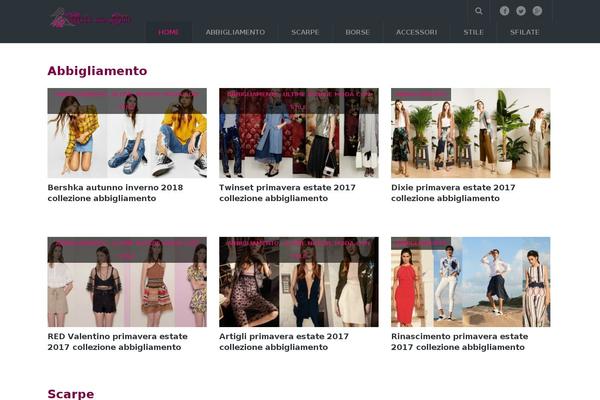Viewport: 600px width, 400px height.
Task: Click the Scarpe section heading
Action: (x=71, y=394)
